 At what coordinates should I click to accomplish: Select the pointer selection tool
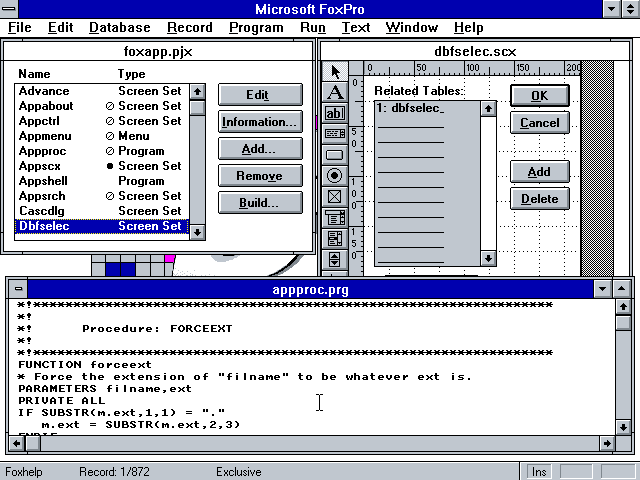click(335, 72)
